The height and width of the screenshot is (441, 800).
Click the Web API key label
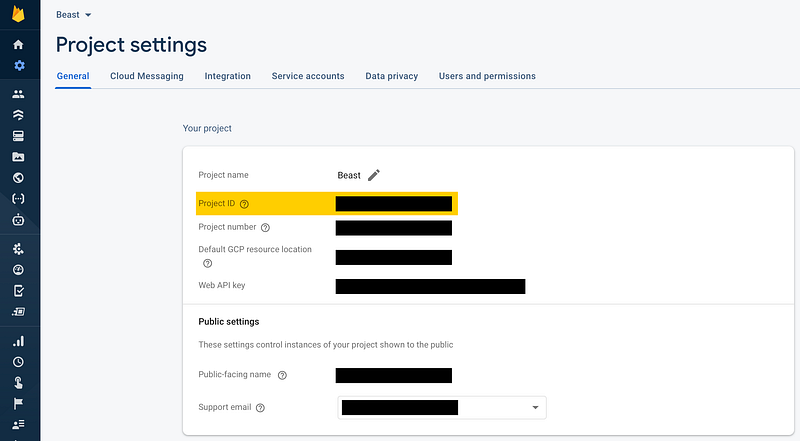tap(222, 285)
